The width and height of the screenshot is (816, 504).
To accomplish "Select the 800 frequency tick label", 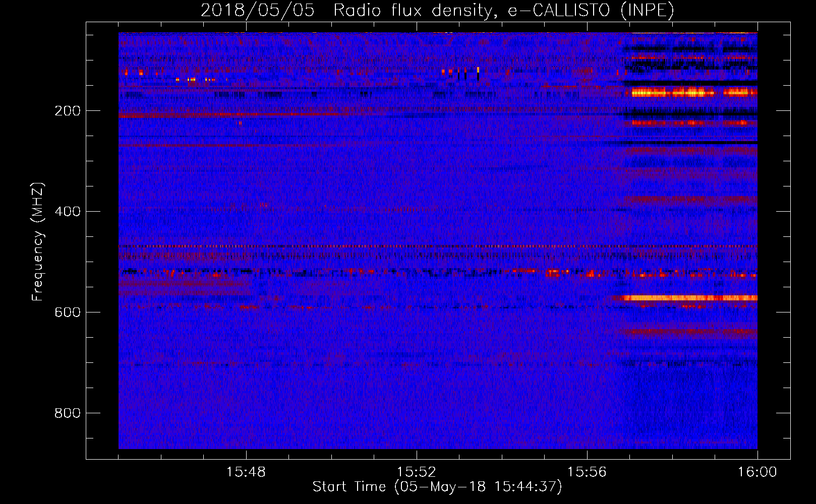I will (x=67, y=413).
